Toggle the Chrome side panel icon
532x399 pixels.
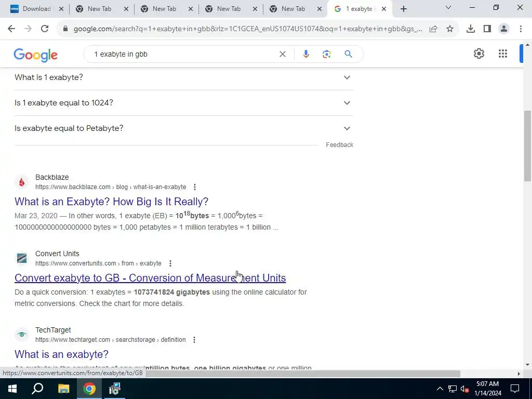(x=487, y=29)
